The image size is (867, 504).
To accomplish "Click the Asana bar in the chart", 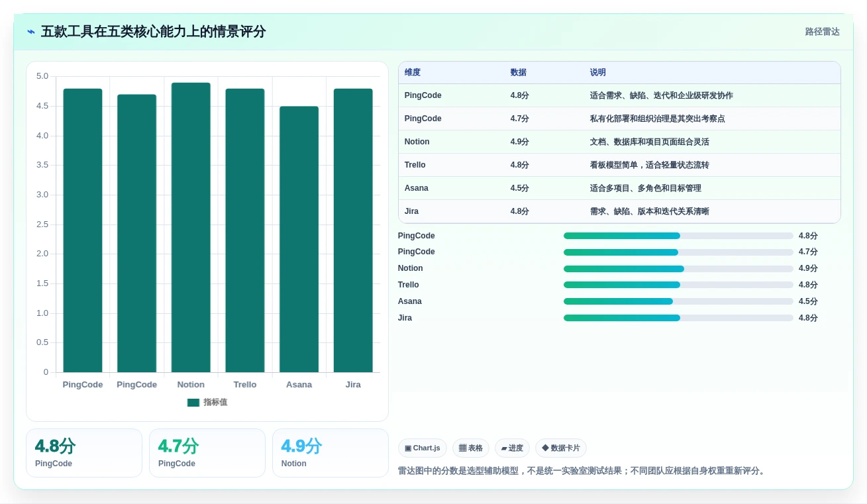I will tap(299, 239).
